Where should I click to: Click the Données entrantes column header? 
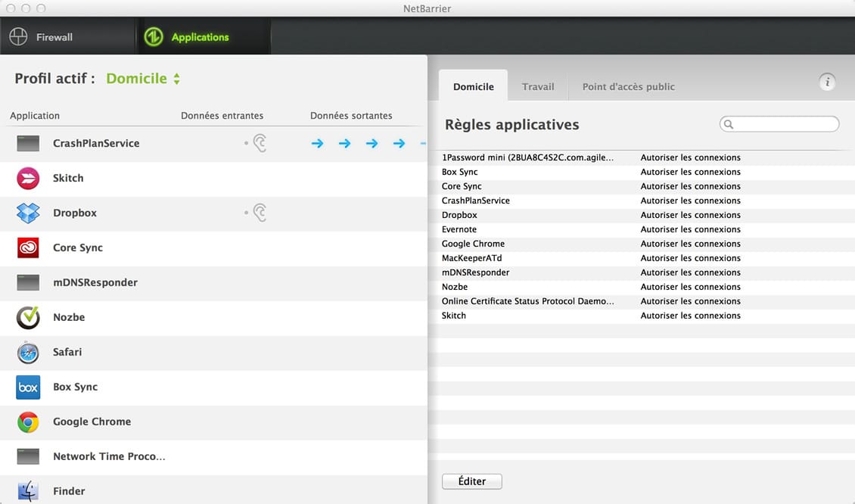pos(222,116)
